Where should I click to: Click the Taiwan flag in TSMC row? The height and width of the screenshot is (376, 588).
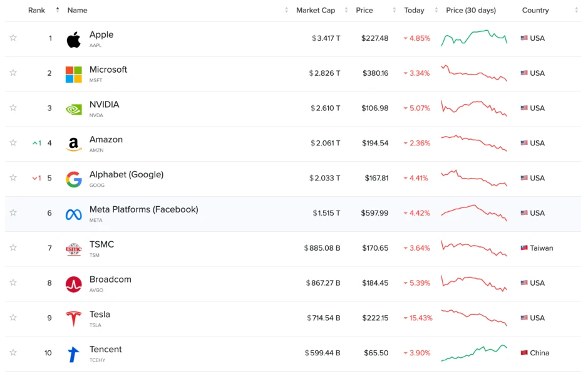click(x=524, y=248)
